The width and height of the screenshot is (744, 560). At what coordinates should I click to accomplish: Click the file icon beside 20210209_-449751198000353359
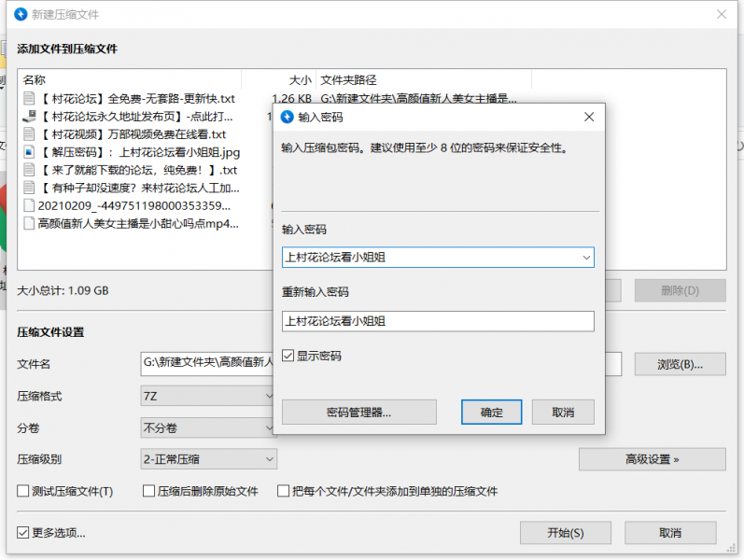[x=29, y=205]
